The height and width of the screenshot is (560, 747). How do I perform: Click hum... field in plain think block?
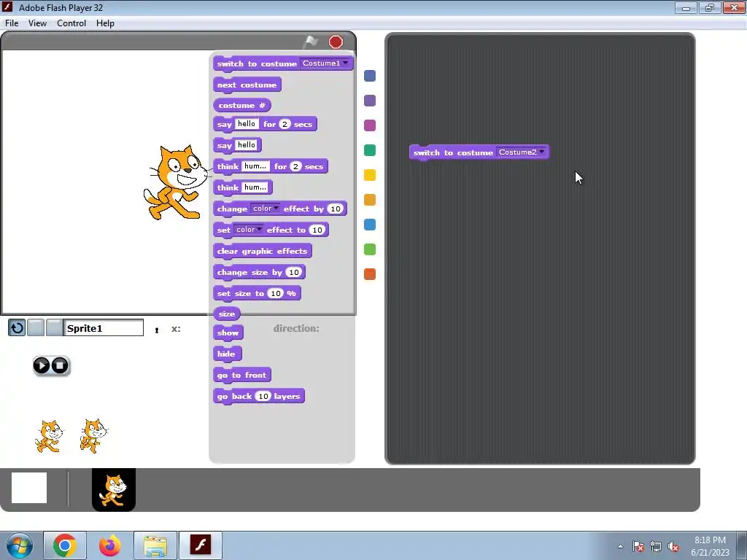point(255,187)
